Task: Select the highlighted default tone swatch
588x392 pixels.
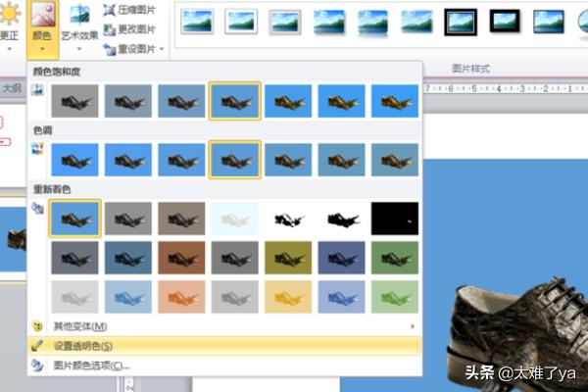Action: click(235, 160)
